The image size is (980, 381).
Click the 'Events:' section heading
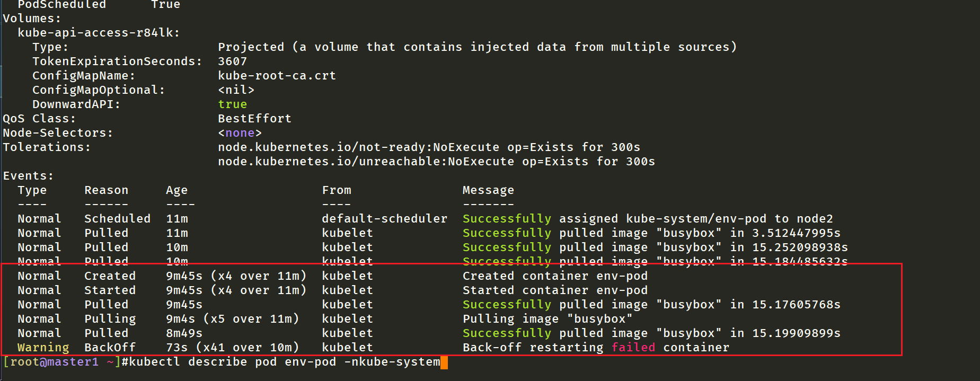click(29, 176)
